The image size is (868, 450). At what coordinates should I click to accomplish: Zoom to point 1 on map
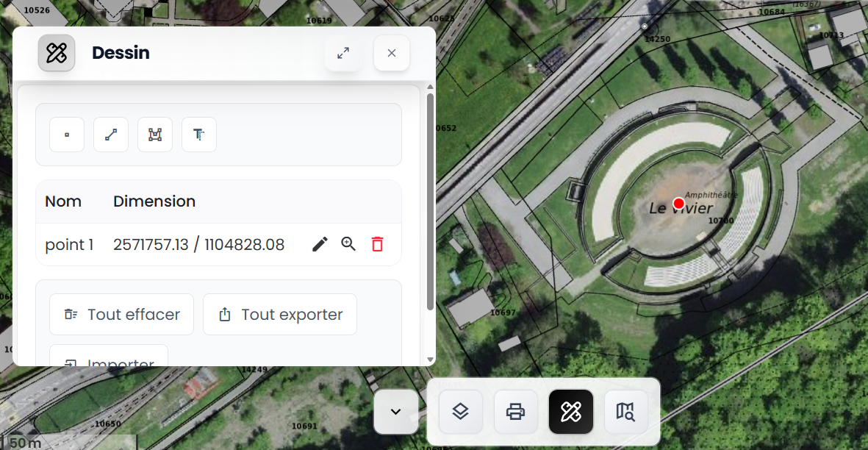[x=348, y=244]
